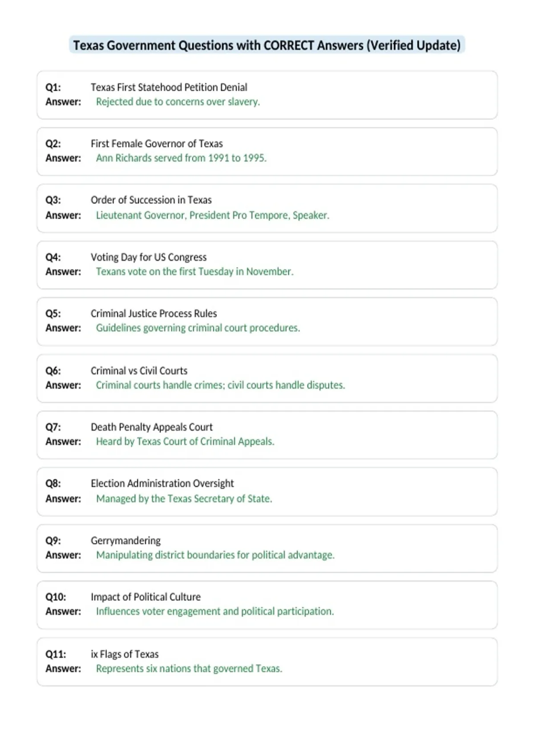Image resolution: width=534 pixels, height=756 pixels.
Task: Click the Texas Court of Criminal Appeals answer
Action: tap(185, 441)
